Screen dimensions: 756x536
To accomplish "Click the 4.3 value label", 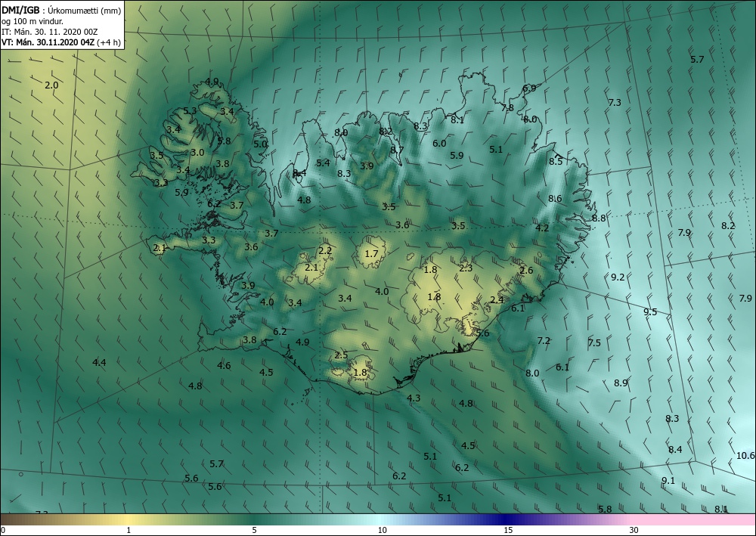I will (x=414, y=398).
